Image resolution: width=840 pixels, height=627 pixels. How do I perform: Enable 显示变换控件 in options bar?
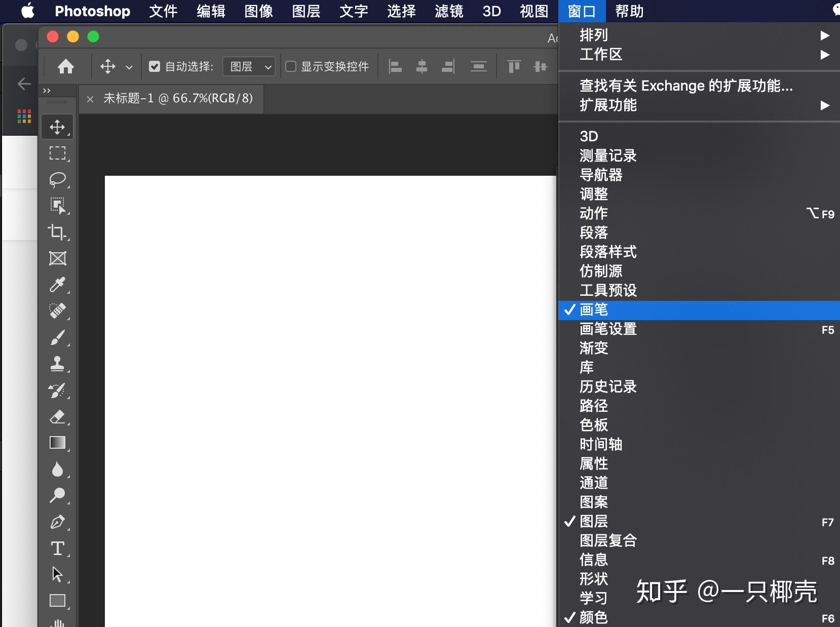[x=290, y=66]
